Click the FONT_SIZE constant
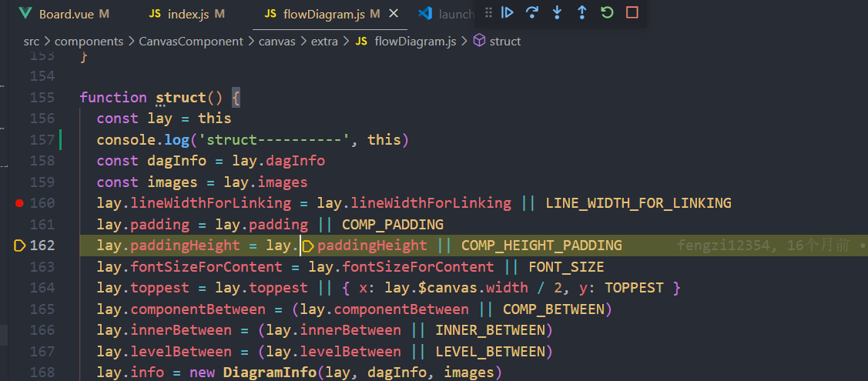 [566, 267]
